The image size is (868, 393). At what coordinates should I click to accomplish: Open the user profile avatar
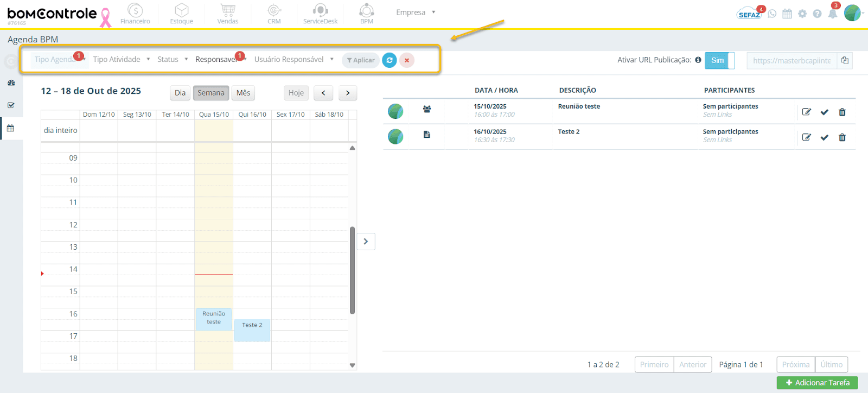click(853, 13)
